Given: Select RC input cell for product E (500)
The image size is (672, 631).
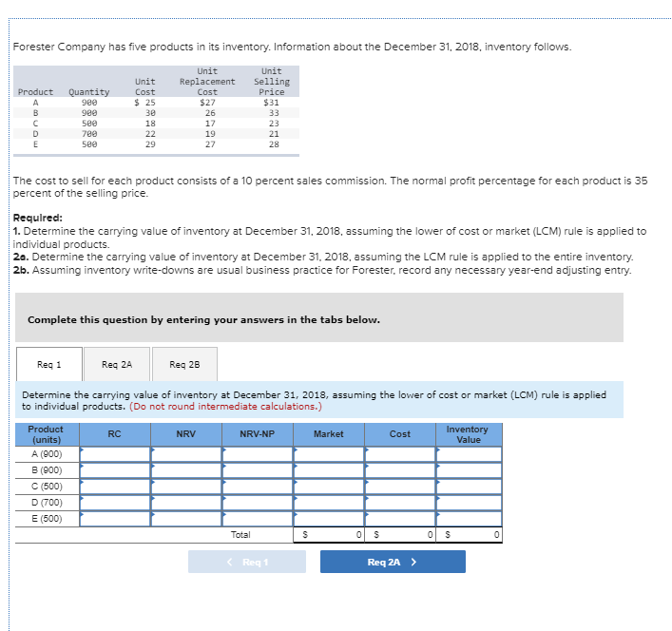Looking at the screenshot, I should tap(115, 519).
